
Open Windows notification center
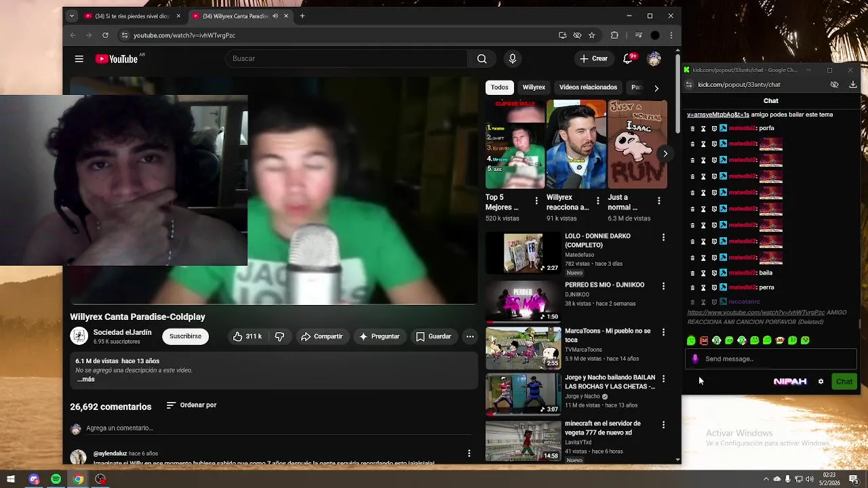point(853,479)
